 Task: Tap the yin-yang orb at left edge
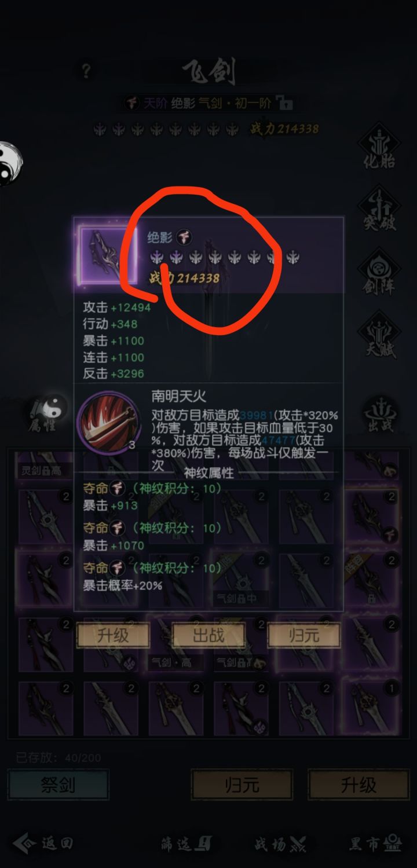(x=10, y=163)
